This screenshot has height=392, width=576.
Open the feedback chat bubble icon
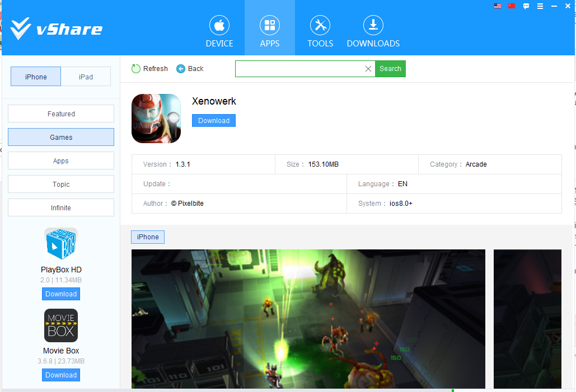click(526, 6)
